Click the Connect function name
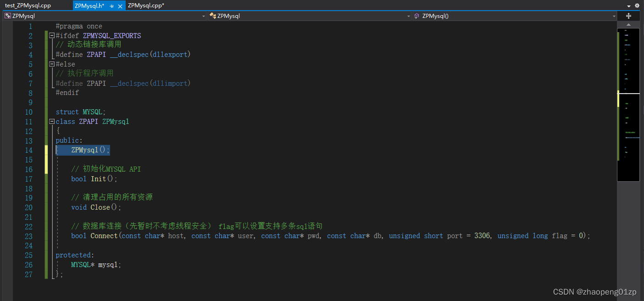 click(104, 236)
